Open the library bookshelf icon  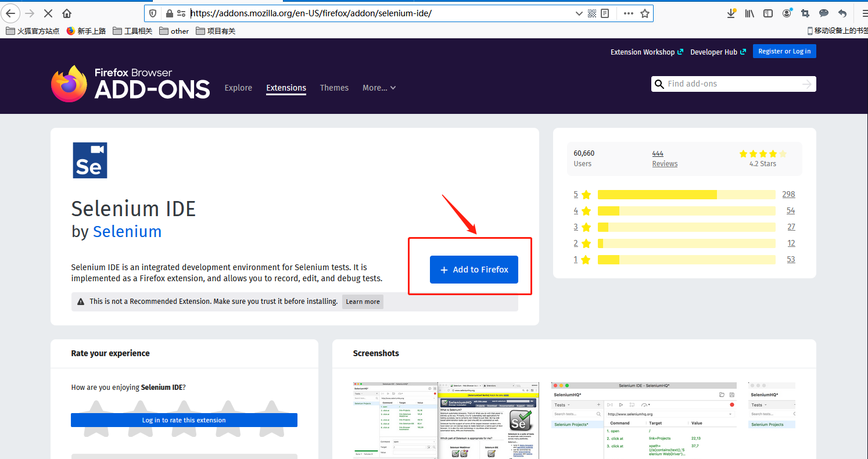749,13
